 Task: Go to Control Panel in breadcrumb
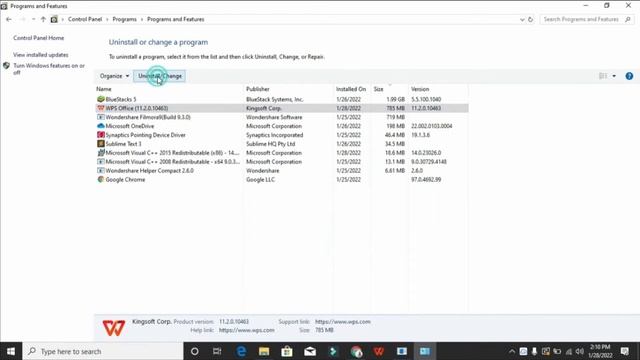click(85, 19)
